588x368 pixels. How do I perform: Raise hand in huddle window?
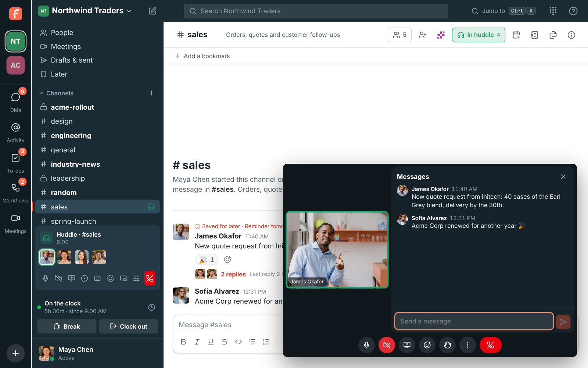coord(447,345)
